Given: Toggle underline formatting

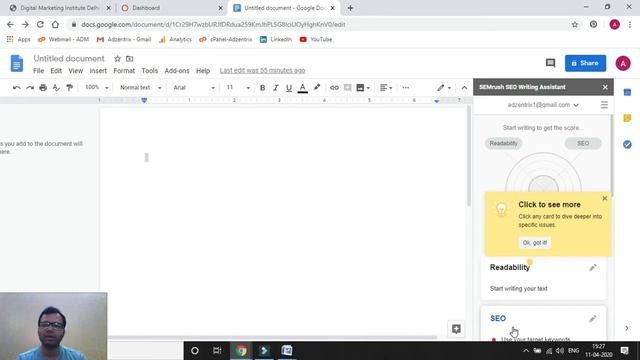Looking at the screenshot, I should tap(289, 87).
